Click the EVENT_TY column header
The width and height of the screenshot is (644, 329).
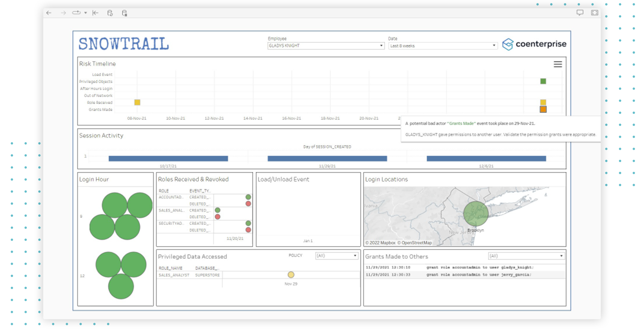200,191
